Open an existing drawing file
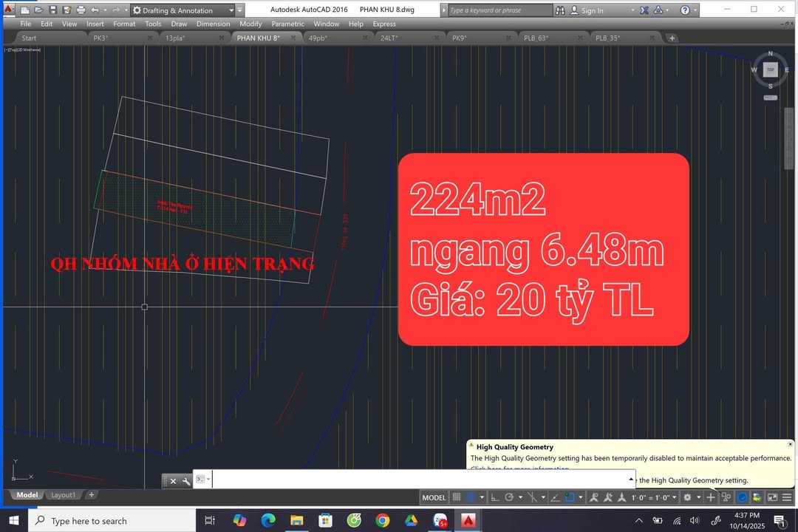Viewport: 798px width, 532px height. click(38, 10)
